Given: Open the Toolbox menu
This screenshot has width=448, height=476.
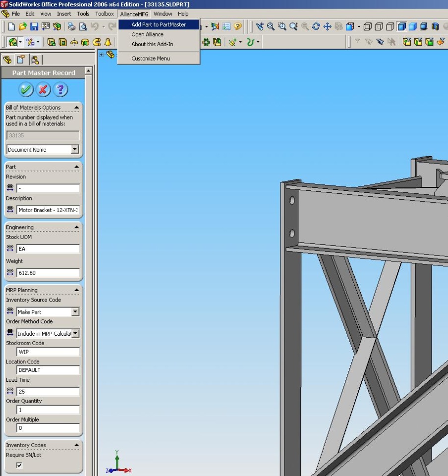Looking at the screenshot, I should pyautogui.click(x=105, y=14).
